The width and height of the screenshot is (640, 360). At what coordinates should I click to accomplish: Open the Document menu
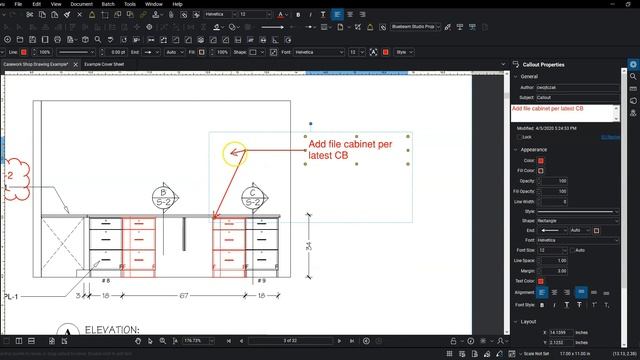[x=82, y=4]
